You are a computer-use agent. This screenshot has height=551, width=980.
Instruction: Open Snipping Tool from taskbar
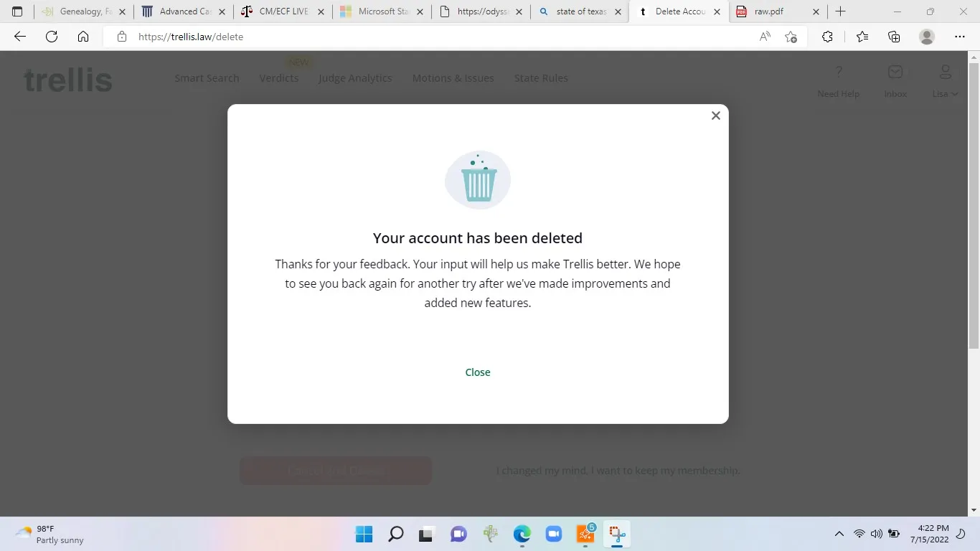point(617,534)
